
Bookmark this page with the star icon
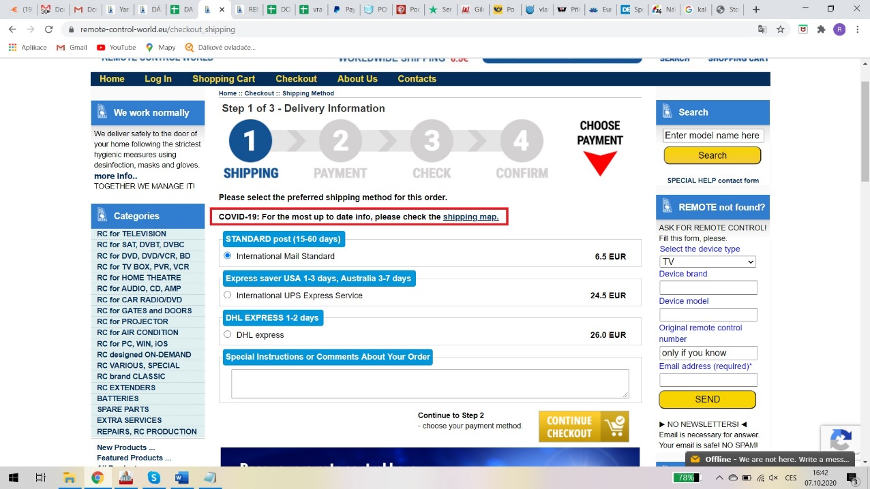tap(781, 29)
